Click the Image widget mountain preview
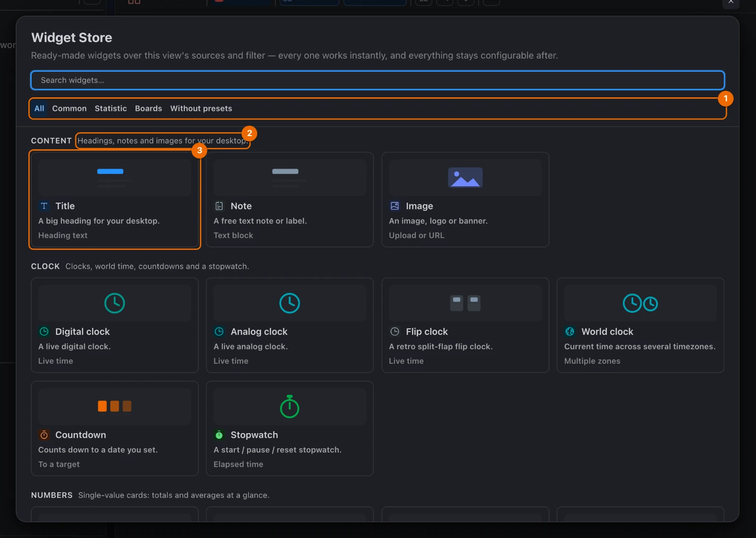 click(465, 178)
